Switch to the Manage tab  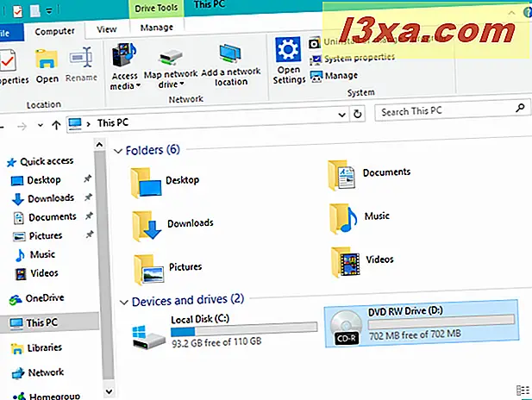click(157, 27)
